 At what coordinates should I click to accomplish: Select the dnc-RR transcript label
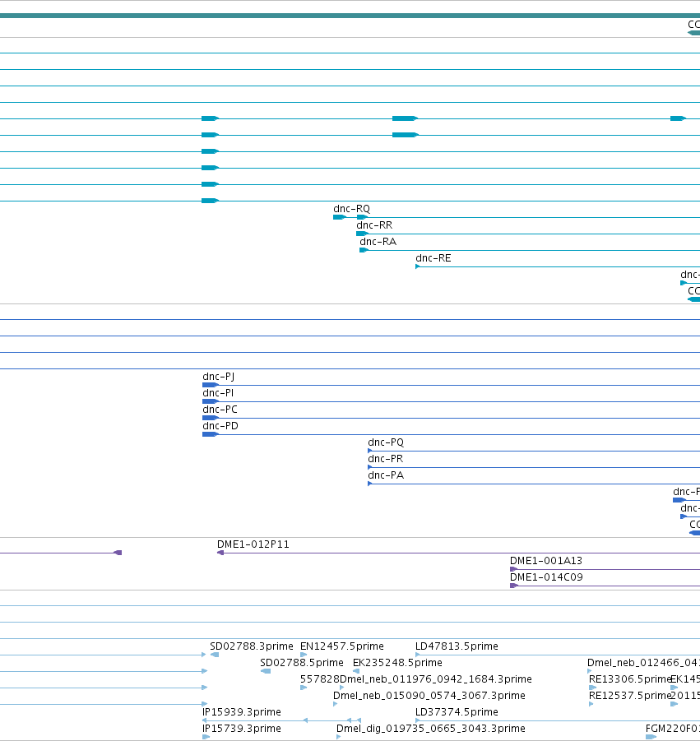click(x=374, y=225)
